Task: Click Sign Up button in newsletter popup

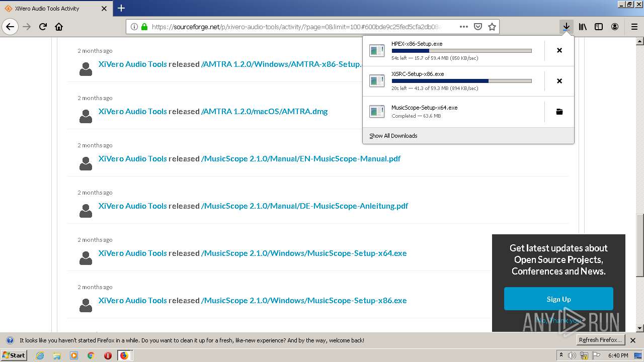Action: tap(558, 299)
